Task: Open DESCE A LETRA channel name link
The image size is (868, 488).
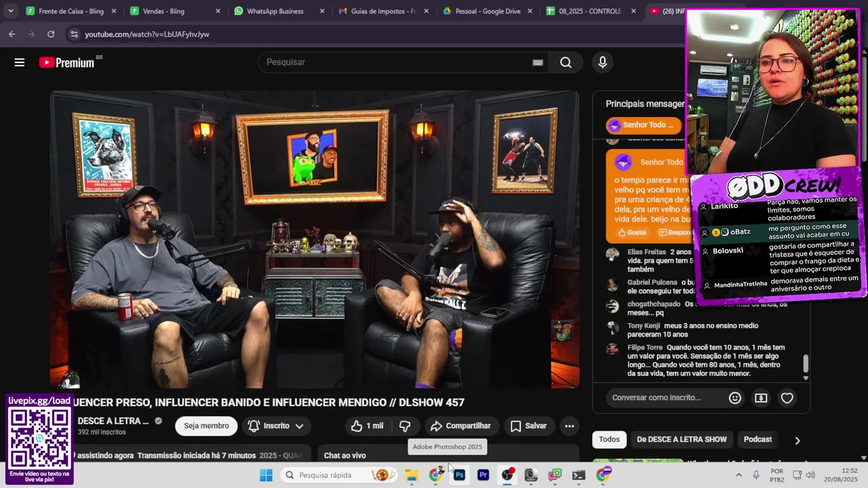Action: [113, 421]
